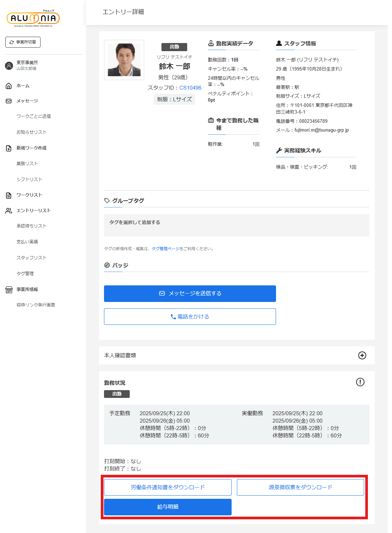Click the ALUMNIA logo
This screenshot has width=392, height=533.
tap(33, 18)
